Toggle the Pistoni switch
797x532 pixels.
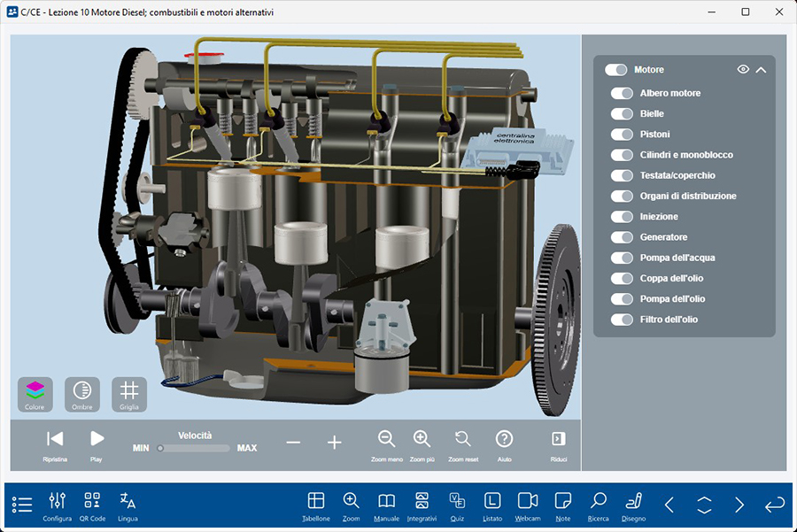[x=621, y=135]
